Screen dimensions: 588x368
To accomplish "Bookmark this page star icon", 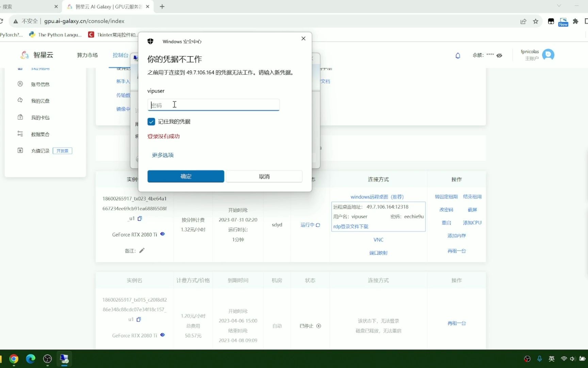I will click(536, 21).
